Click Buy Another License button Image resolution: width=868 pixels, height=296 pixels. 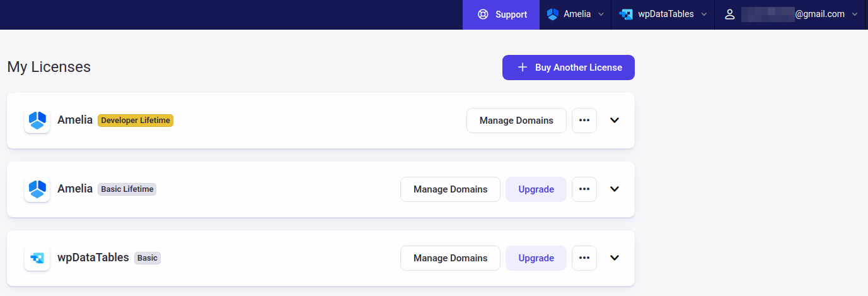[x=569, y=68]
